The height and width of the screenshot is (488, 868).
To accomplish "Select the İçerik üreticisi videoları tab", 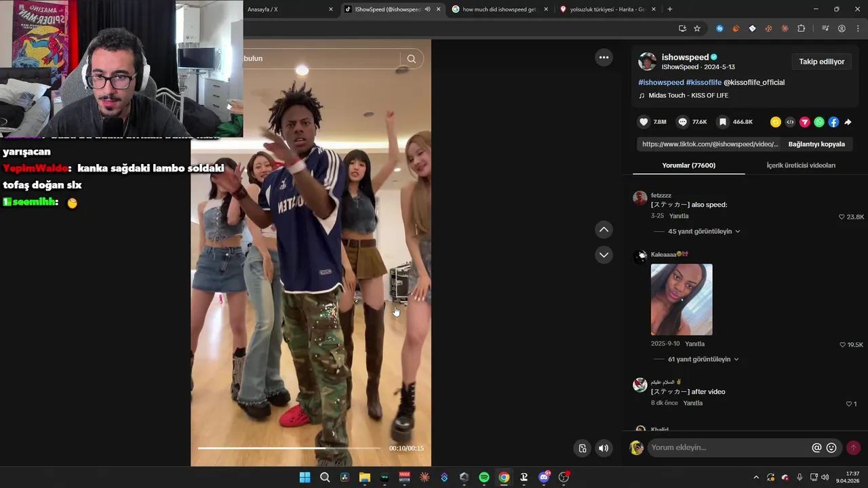I will click(x=801, y=165).
